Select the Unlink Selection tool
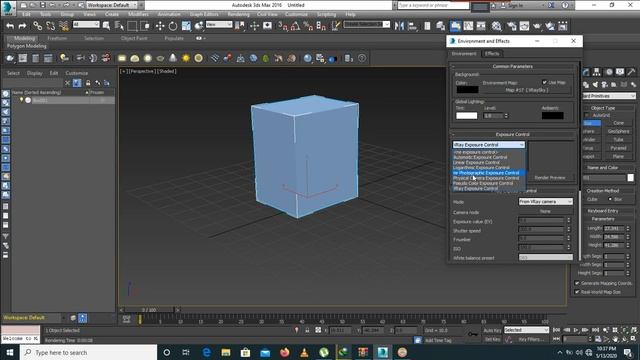This screenshot has width=640, height=360. point(51,26)
